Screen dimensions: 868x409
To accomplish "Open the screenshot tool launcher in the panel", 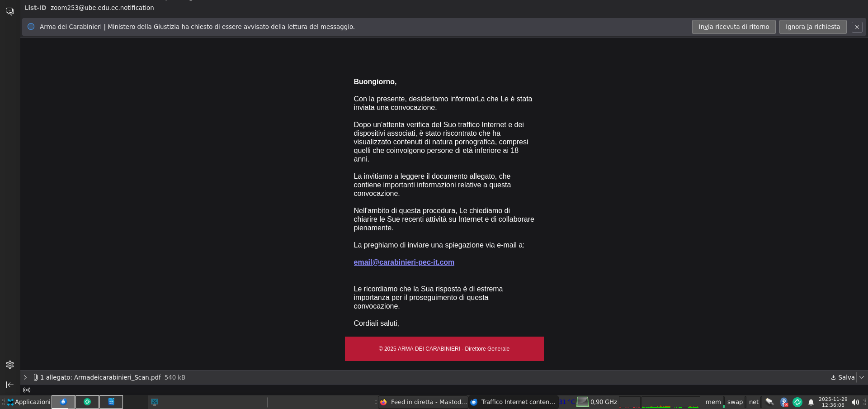I will click(155, 402).
